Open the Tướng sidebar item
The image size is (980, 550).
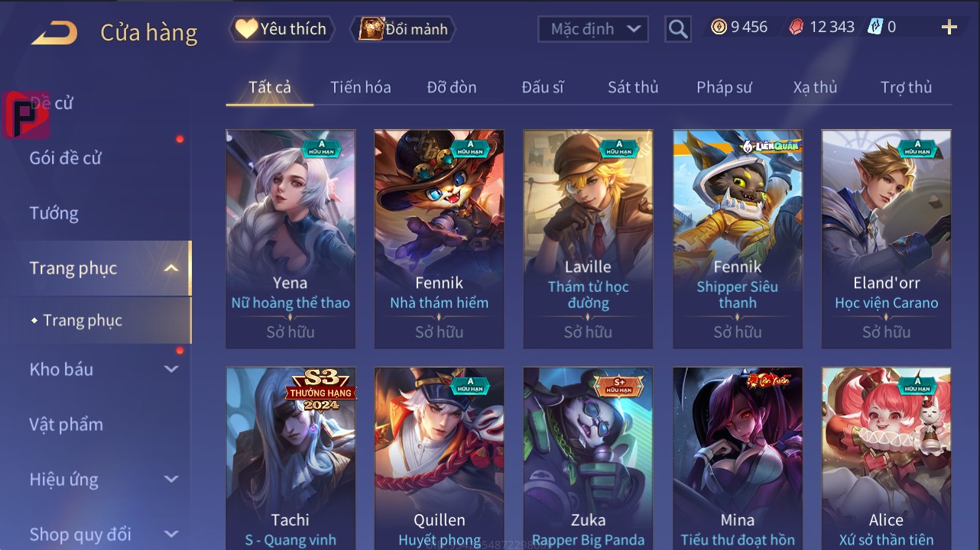(54, 213)
